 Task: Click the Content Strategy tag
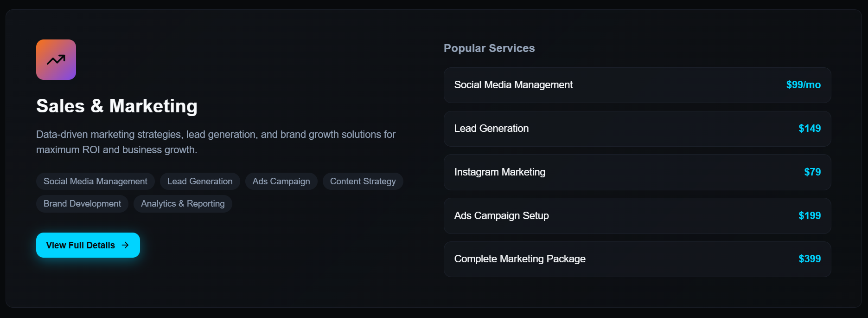click(x=363, y=181)
